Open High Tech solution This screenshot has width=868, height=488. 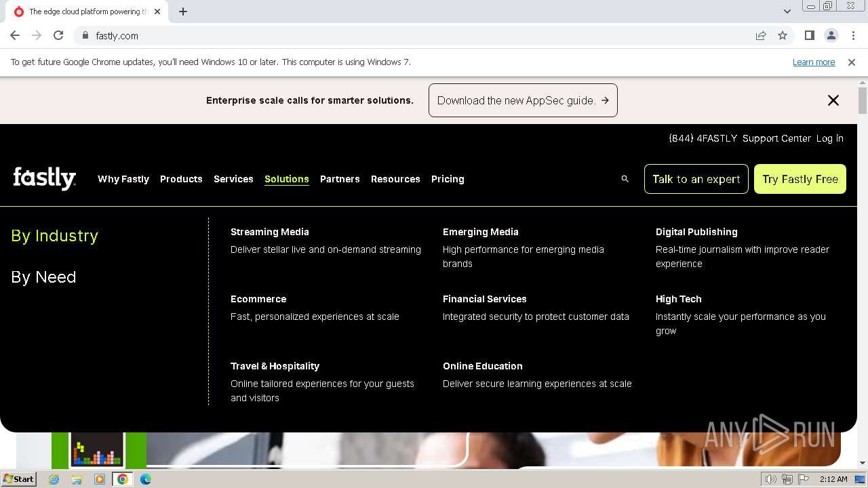(679, 299)
